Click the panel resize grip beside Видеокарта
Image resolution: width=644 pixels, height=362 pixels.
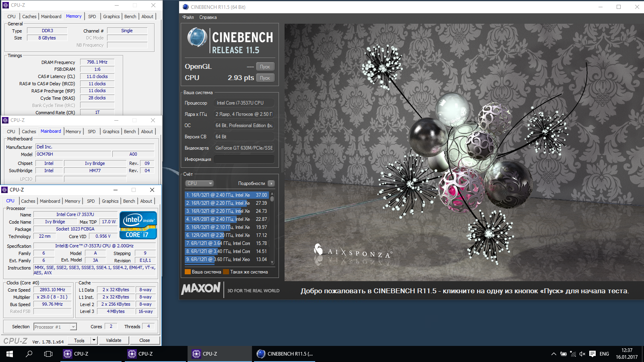point(282,160)
